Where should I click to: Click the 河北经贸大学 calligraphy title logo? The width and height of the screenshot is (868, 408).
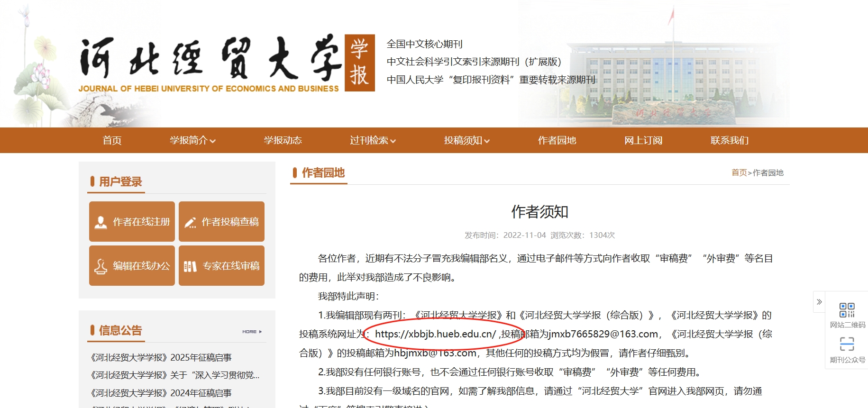[211, 58]
